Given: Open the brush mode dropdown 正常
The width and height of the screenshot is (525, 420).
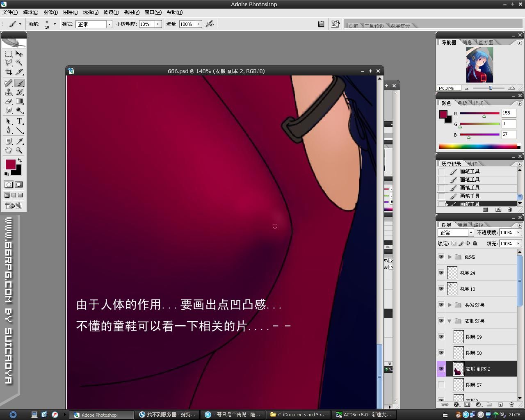Looking at the screenshot, I should tap(94, 24).
